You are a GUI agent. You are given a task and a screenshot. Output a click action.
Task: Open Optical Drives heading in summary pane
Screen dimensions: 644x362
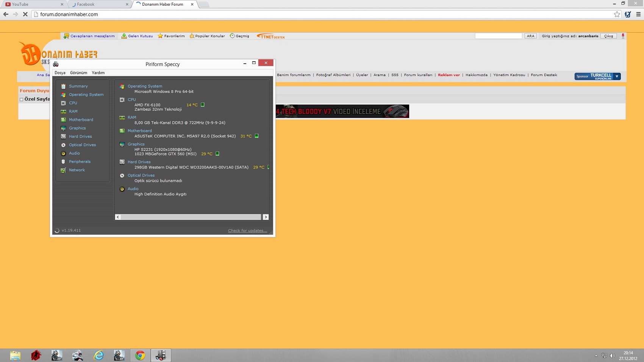click(x=141, y=175)
